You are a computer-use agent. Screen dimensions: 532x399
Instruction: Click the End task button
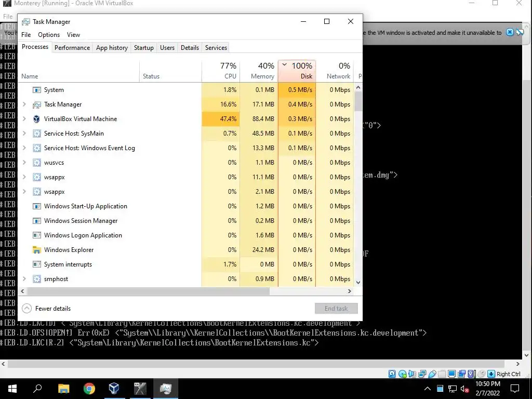pos(336,309)
